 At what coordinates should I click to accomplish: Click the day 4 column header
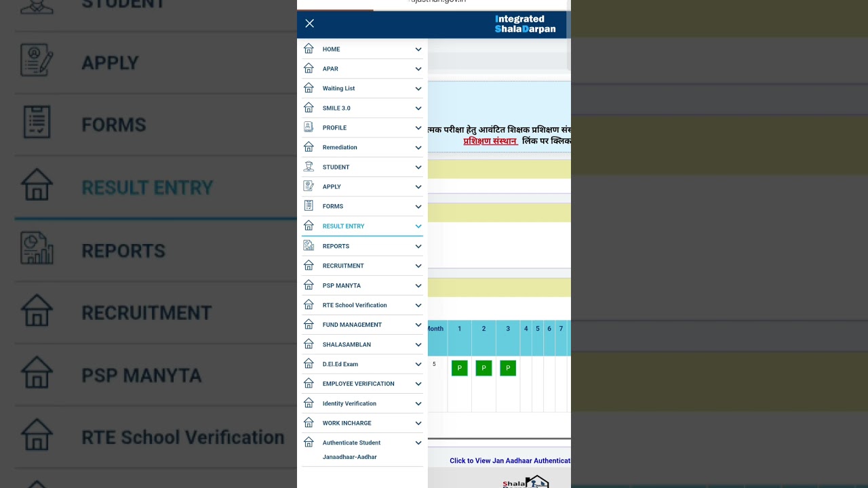[526, 338]
